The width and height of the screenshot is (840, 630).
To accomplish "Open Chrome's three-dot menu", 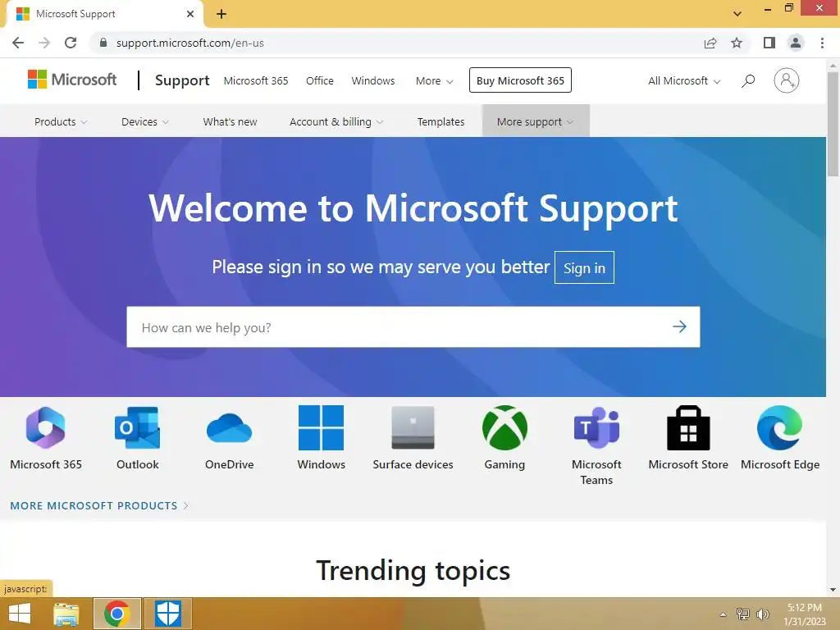I will coord(822,43).
